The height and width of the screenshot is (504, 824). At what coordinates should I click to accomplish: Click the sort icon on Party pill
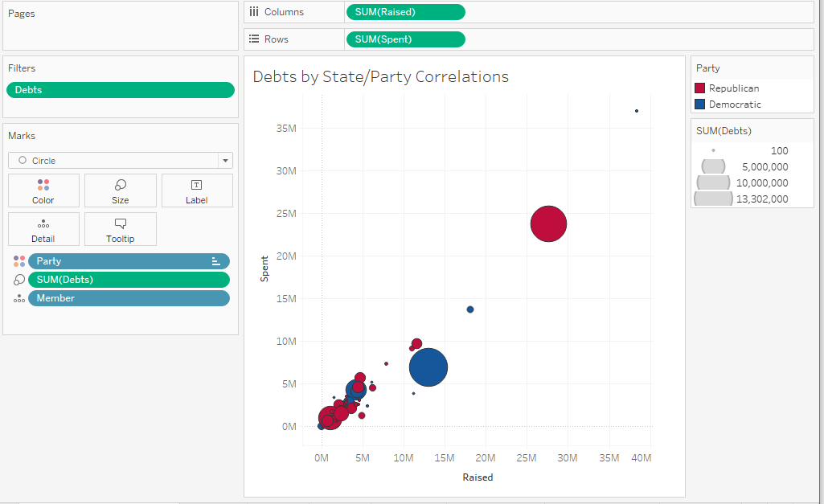(x=215, y=261)
